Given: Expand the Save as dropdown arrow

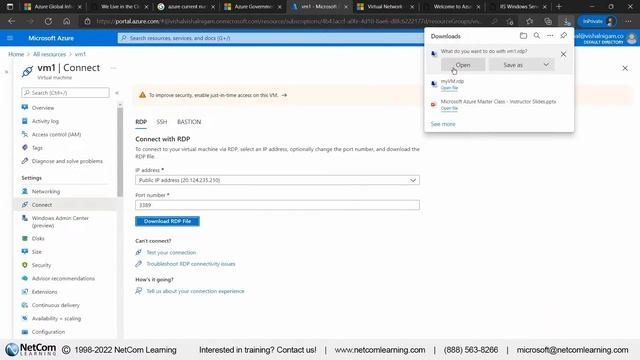Looking at the screenshot, I should (x=546, y=65).
